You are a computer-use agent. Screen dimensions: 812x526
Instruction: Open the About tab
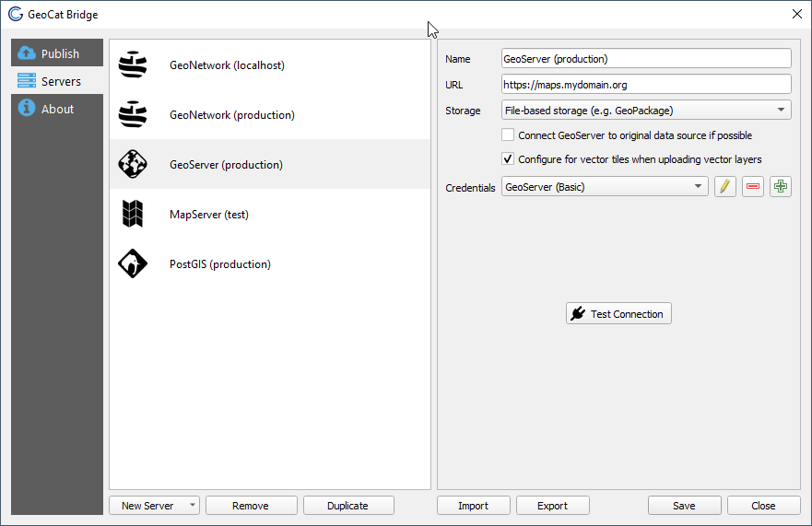click(x=57, y=109)
